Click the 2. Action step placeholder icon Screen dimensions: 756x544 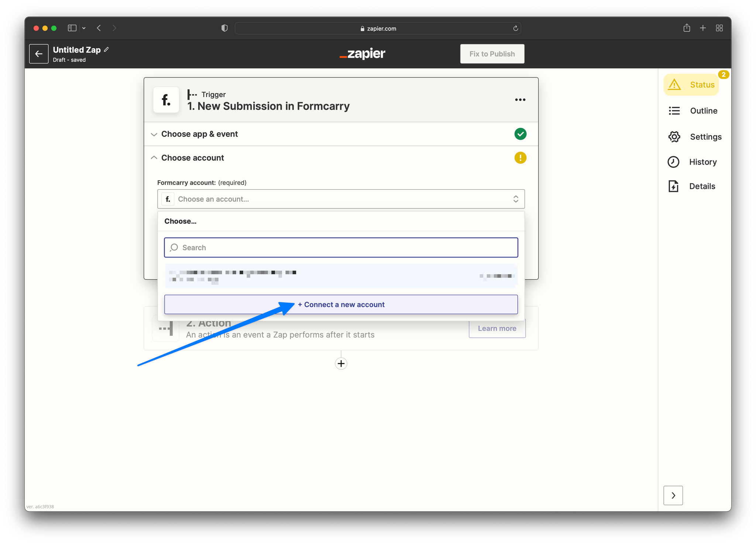(x=166, y=328)
